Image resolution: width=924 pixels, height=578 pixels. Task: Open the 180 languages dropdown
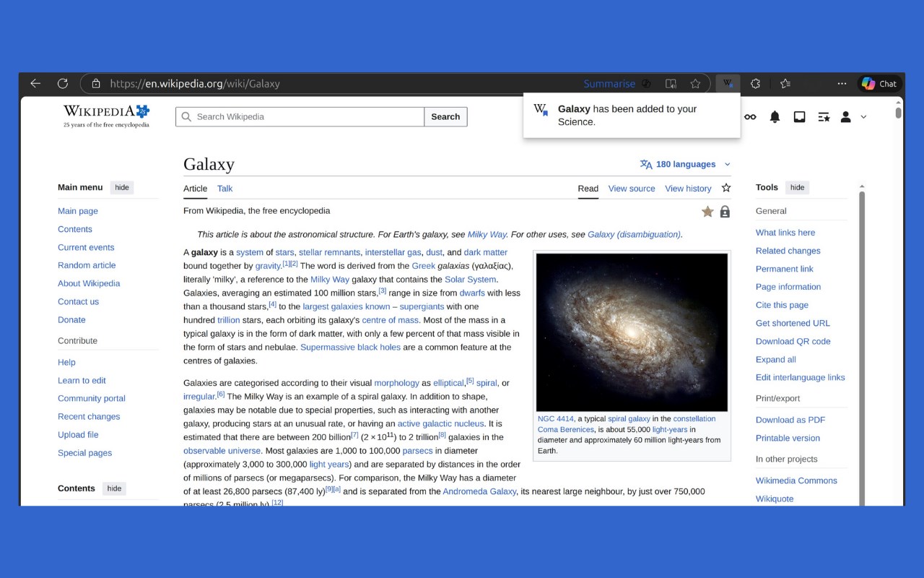[685, 164]
